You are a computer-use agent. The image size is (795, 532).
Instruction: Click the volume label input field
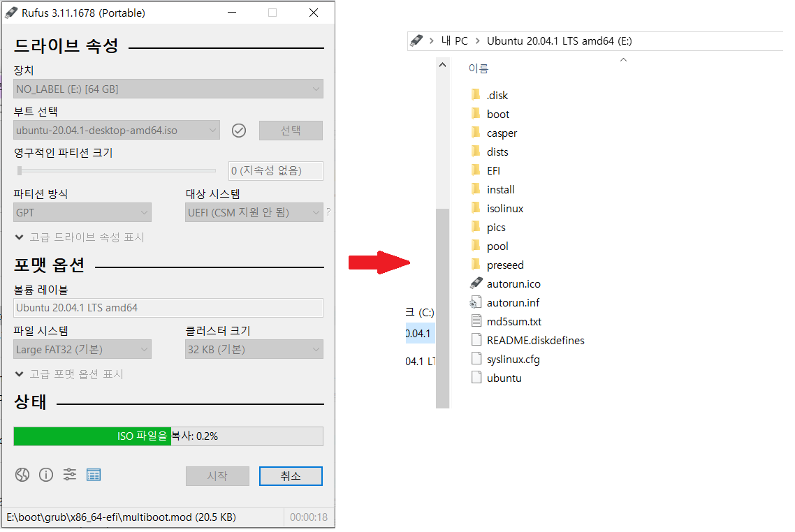tap(168, 308)
